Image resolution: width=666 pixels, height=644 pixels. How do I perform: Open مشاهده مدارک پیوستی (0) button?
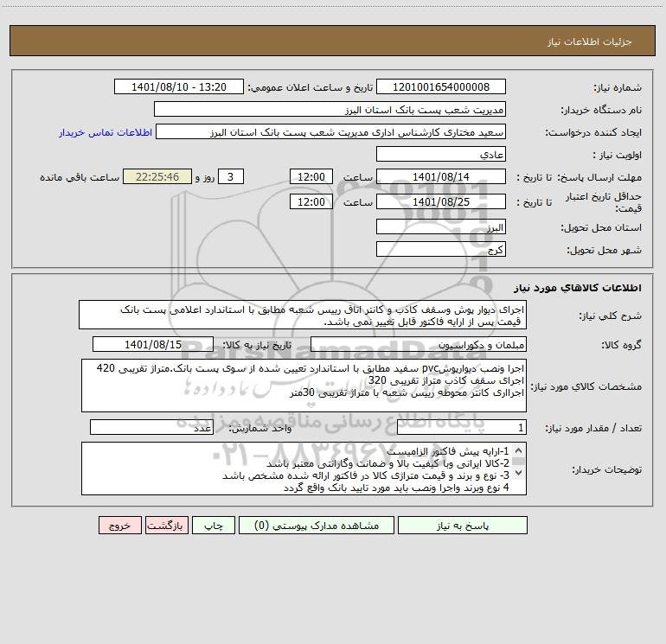[x=317, y=526]
